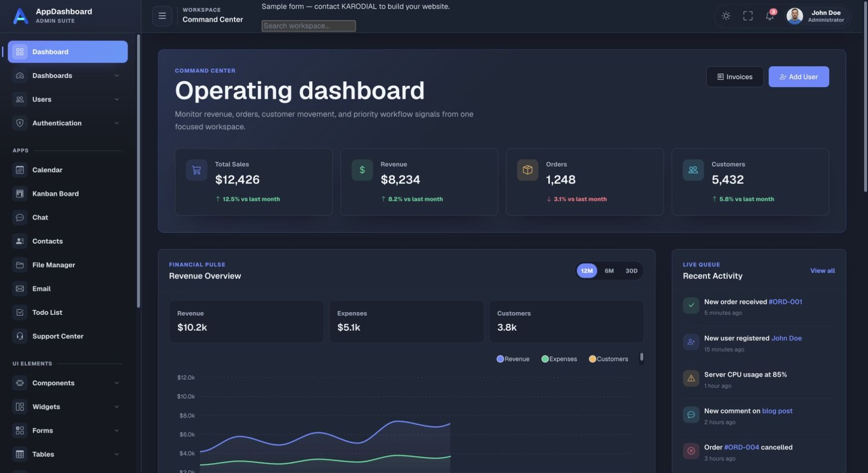Viewport: 868px width, 473px height.
Task: Click the Widgets layout icon
Action: (x=20, y=407)
